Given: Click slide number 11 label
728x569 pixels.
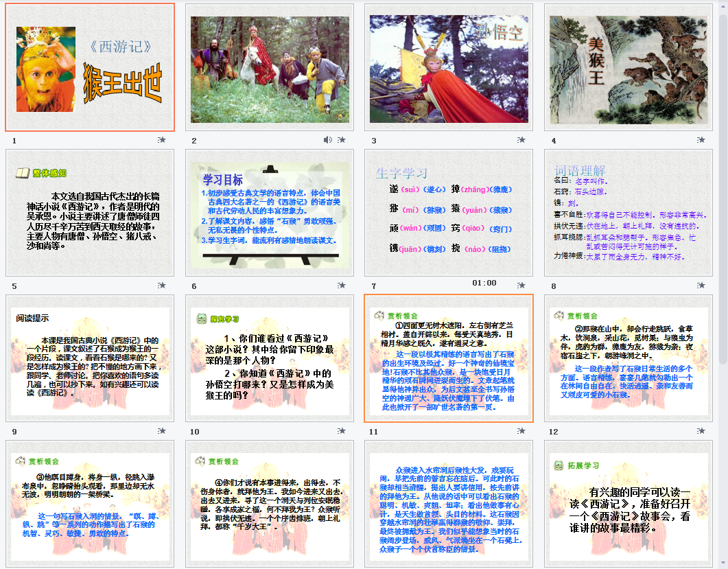Looking at the screenshot, I should pos(374,432).
